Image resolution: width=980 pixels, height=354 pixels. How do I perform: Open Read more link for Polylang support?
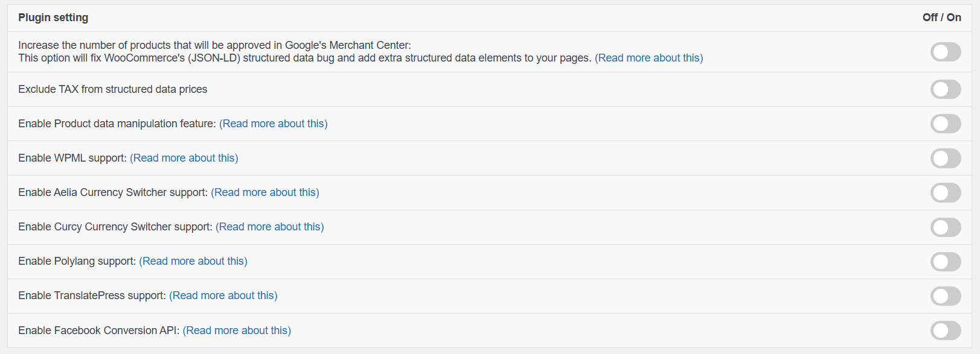coord(193,261)
